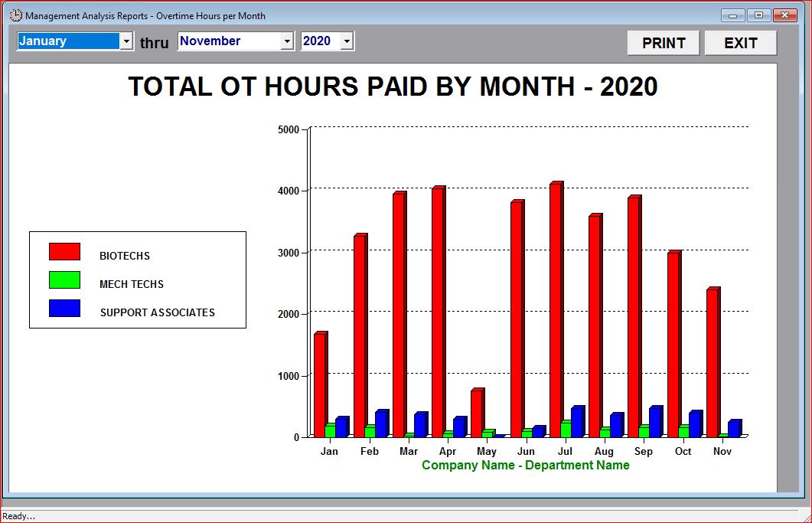Click the 4000 y-axis label
812x523 pixels.
[289, 191]
